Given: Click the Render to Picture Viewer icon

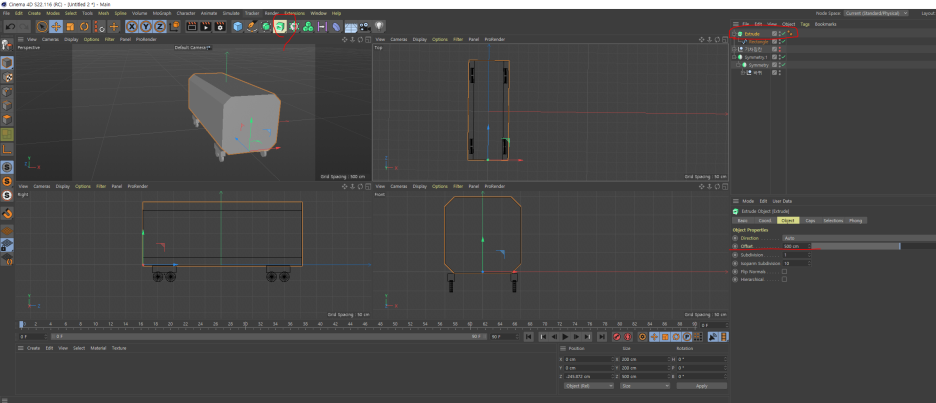Looking at the screenshot, I should click(208, 26).
